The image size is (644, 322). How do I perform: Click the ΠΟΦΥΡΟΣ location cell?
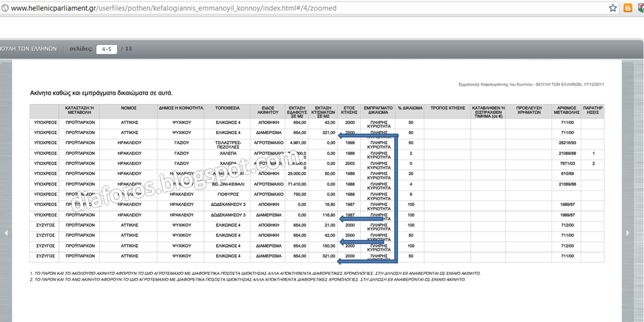point(227,194)
